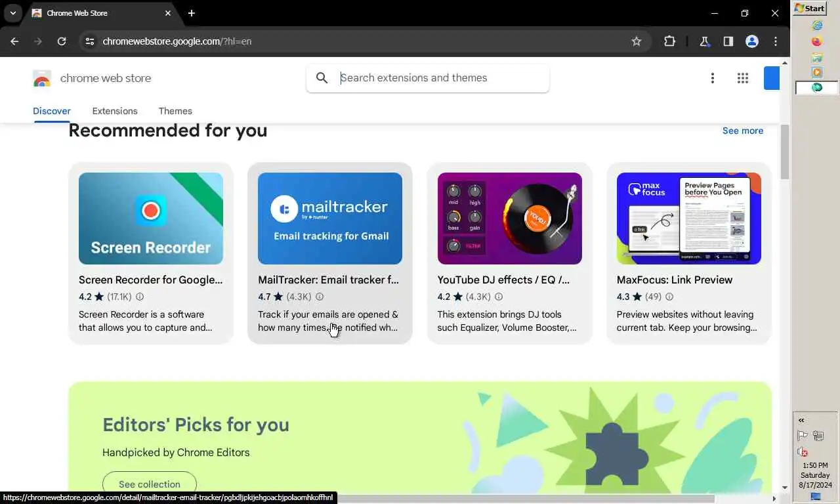Open Chrome Labs flask icon
The image size is (840, 504).
tap(705, 41)
